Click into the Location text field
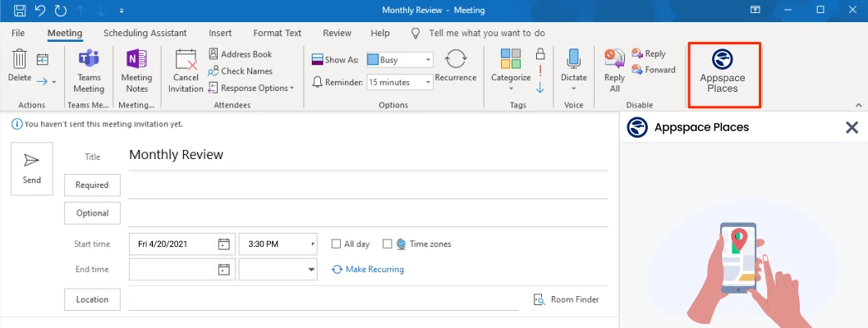This screenshot has width=868, height=328. (324, 299)
